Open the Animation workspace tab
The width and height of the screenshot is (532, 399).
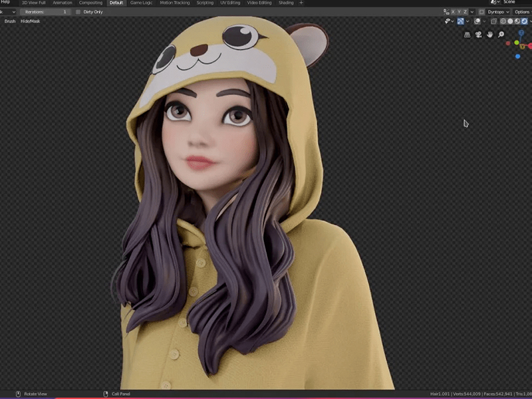(63, 3)
